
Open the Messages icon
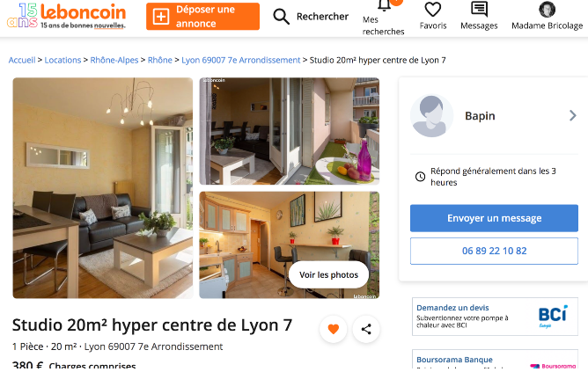479,10
